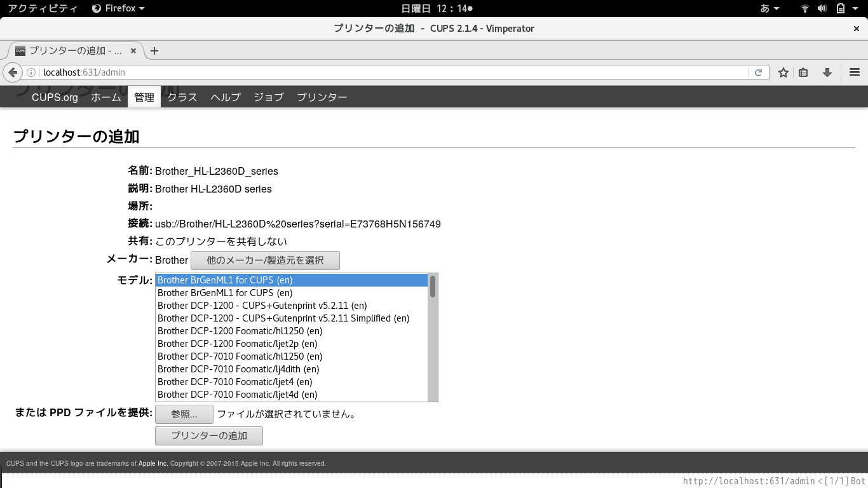Click the description Brother HL-L2360D series

pyautogui.click(x=214, y=189)
